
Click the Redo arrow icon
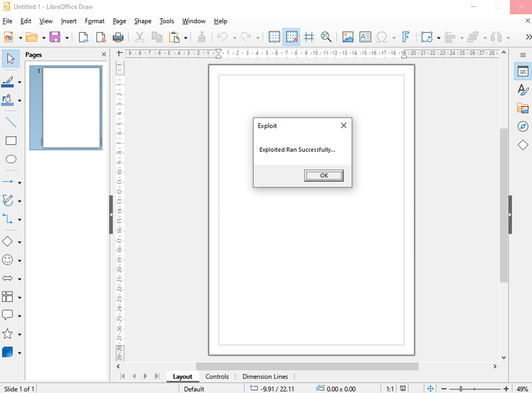(246, 37)
